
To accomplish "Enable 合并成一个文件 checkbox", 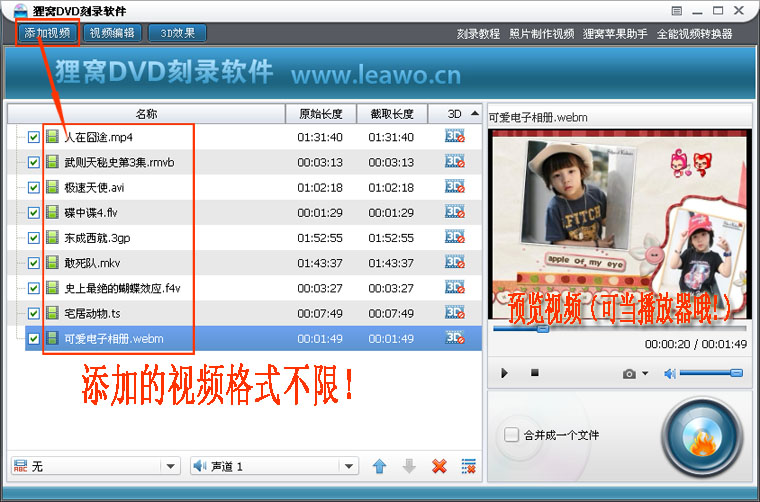I will (511, 435).
